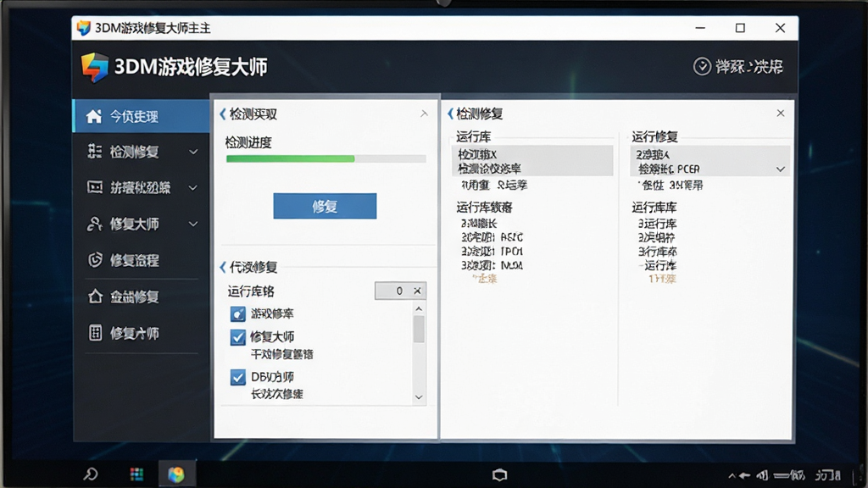Click the shield icon in fifth sidebar item
Viewport: 868px width, 488px height.
(95, 259)
